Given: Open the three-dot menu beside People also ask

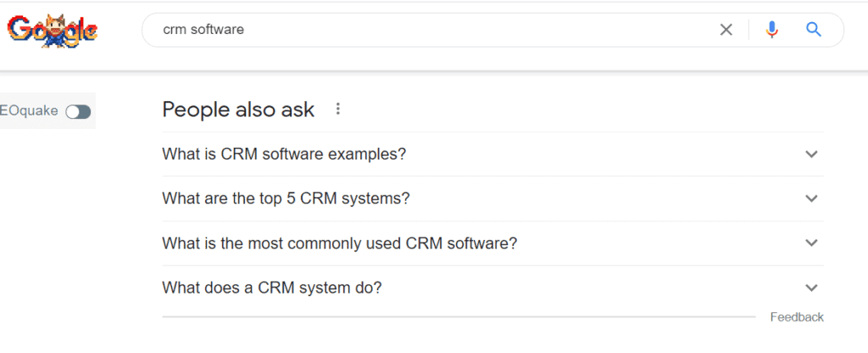Looking at the screenshot, I should coord(338,109).
